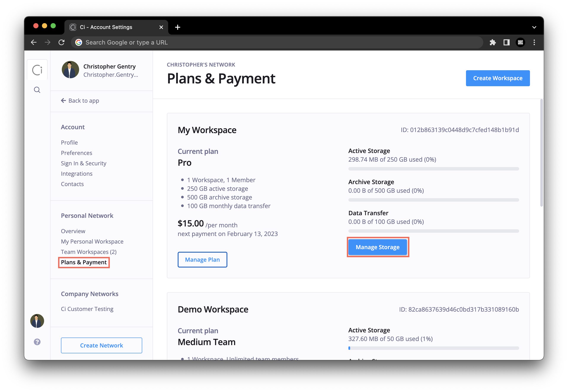The height and width of the screenshot is (392, 568).
Task: Go back with the browser back arrow
Action: [34, 42]
